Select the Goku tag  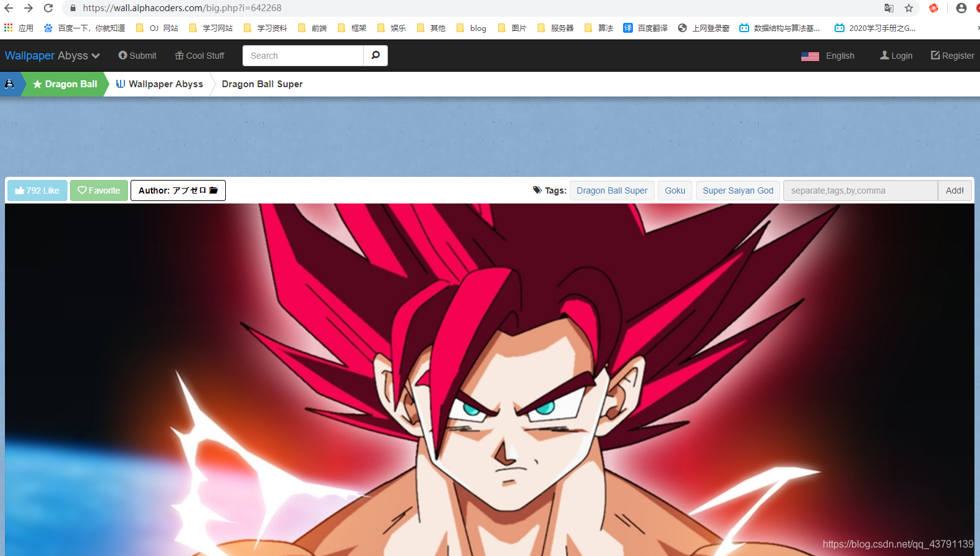click(675, 190)
